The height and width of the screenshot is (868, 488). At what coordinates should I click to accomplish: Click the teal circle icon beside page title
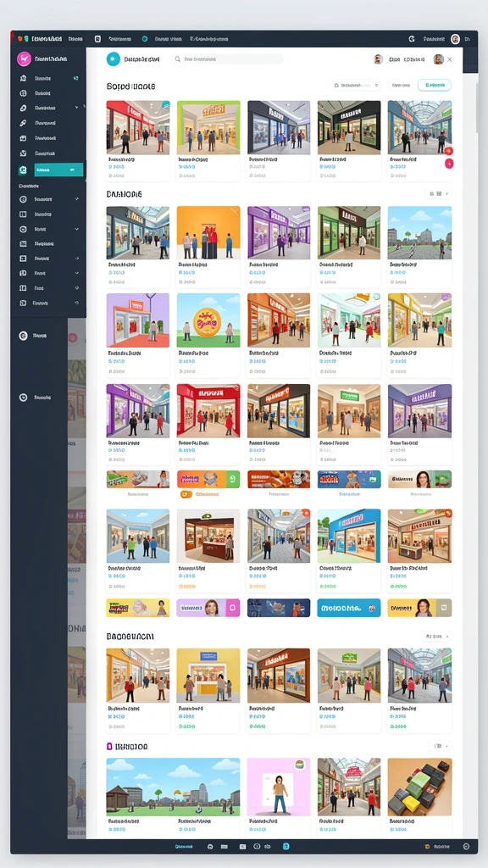(x=113, y=58)
